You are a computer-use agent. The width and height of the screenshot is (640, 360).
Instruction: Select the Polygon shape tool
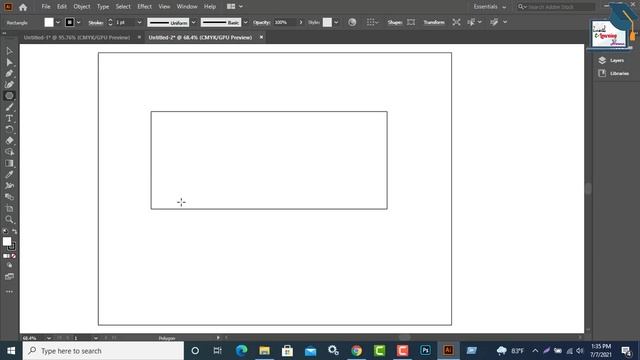9,96
